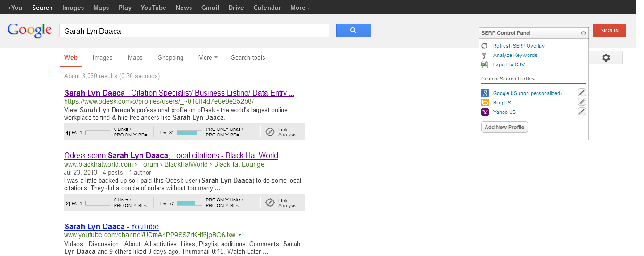Click the red SIGN IN button
Viewport: 644px width, 256px height.
point(610,31)
